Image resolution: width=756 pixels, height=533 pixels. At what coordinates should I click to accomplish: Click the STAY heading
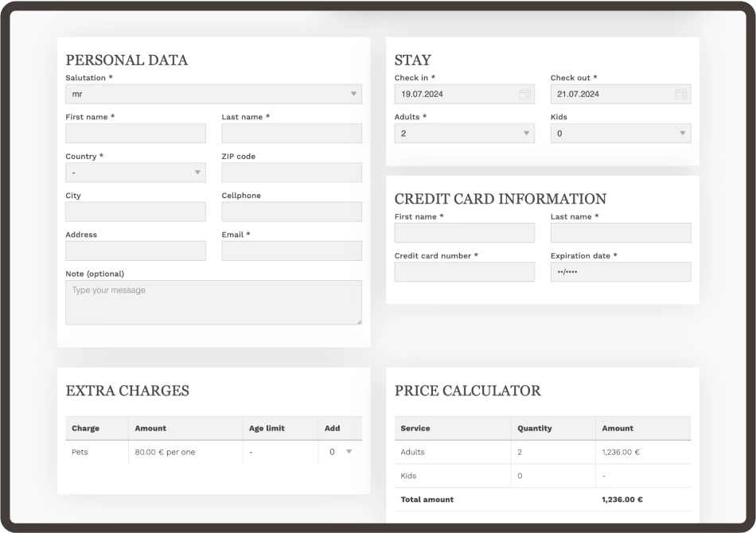point(413,60)
